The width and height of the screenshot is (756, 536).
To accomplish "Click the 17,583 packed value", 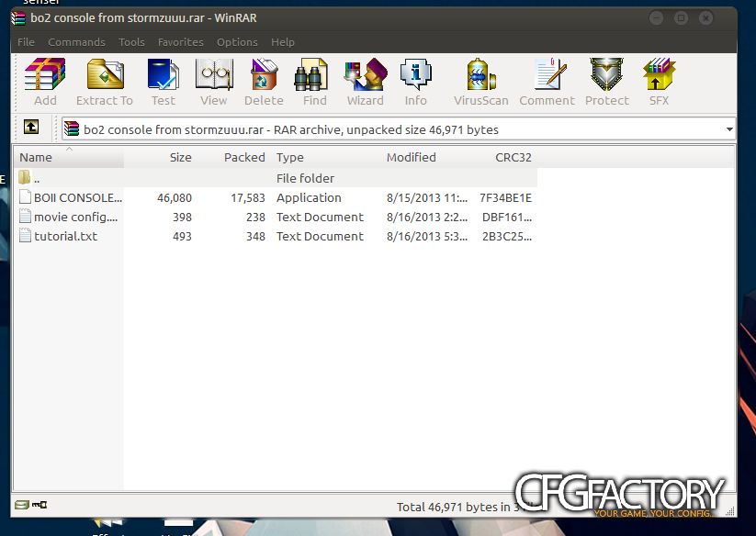I will coord(248,197).
